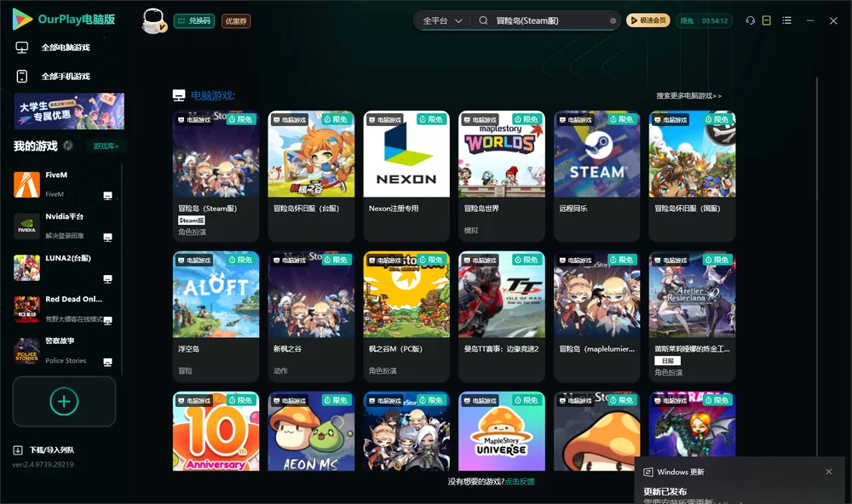Open 远程同乐 Steam card

click(596, 175)
